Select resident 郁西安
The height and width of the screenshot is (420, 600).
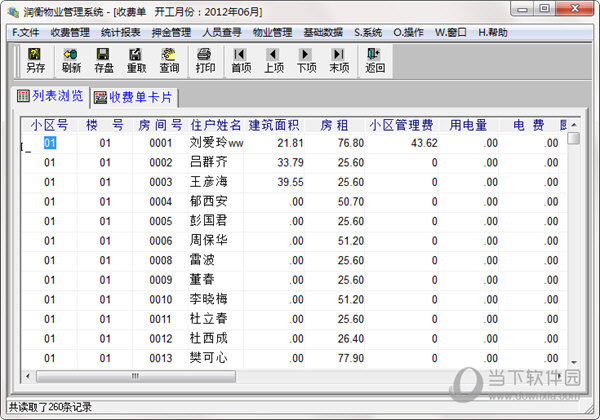209,201
